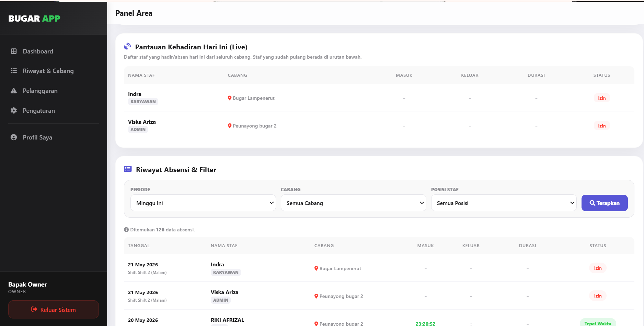Click the info icon next to Ditemukan 126 data
The height and width of the screenshot is (326, 644).
point(126,230)
